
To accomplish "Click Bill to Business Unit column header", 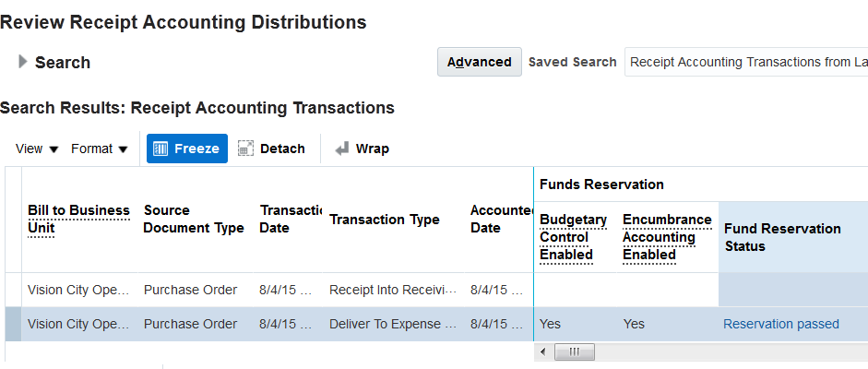I will click(78, 220).
